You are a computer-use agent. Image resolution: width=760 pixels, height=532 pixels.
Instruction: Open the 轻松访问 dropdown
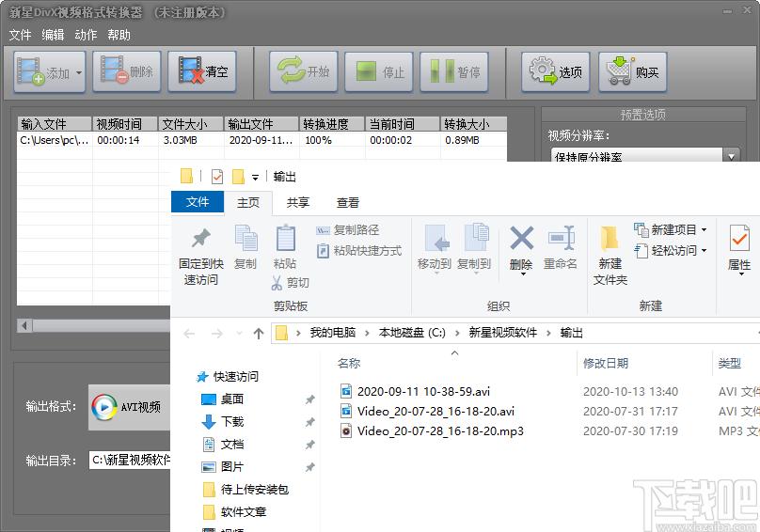coord(671,251)
